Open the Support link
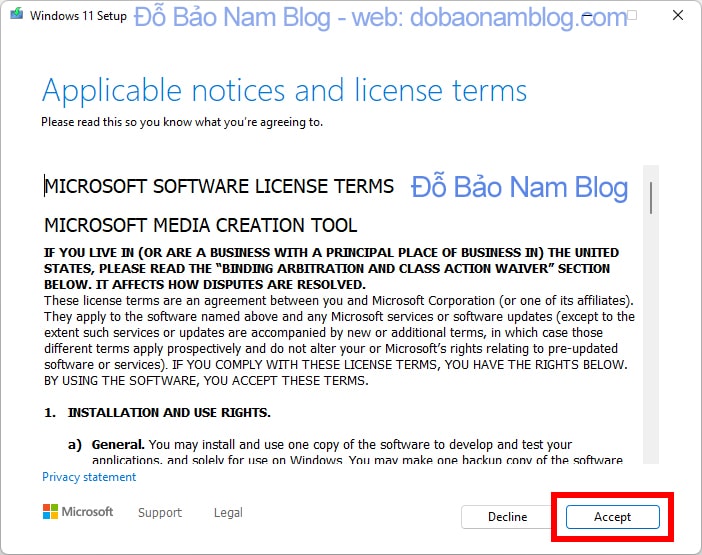This screenshot has height=555, width=702. 160,512
